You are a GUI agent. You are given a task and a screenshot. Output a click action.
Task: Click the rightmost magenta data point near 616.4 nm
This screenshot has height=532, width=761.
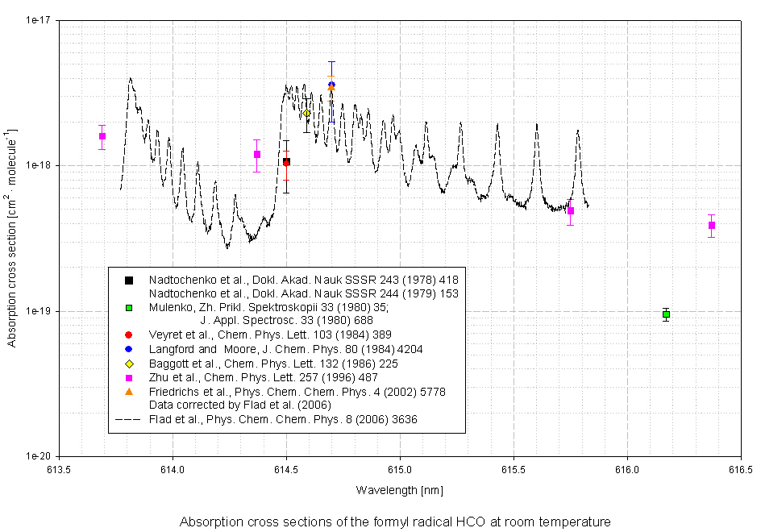(712, 226)
